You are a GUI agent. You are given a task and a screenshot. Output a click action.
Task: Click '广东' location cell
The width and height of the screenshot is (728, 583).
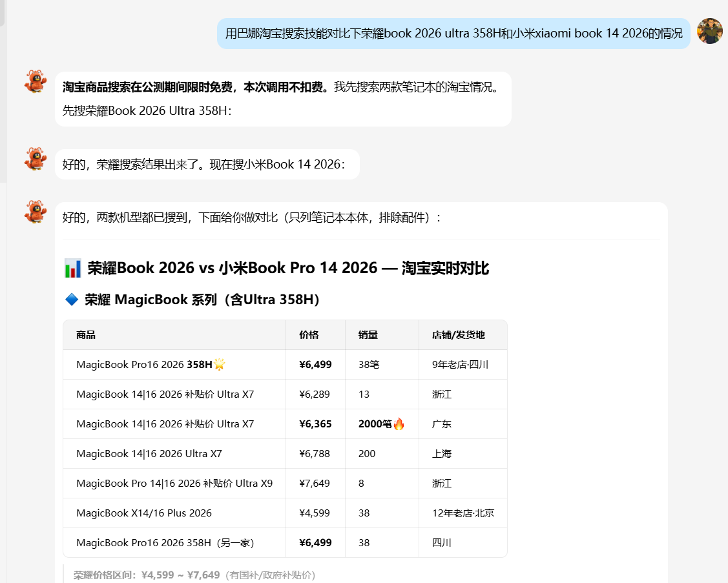(x=442, y=424)
